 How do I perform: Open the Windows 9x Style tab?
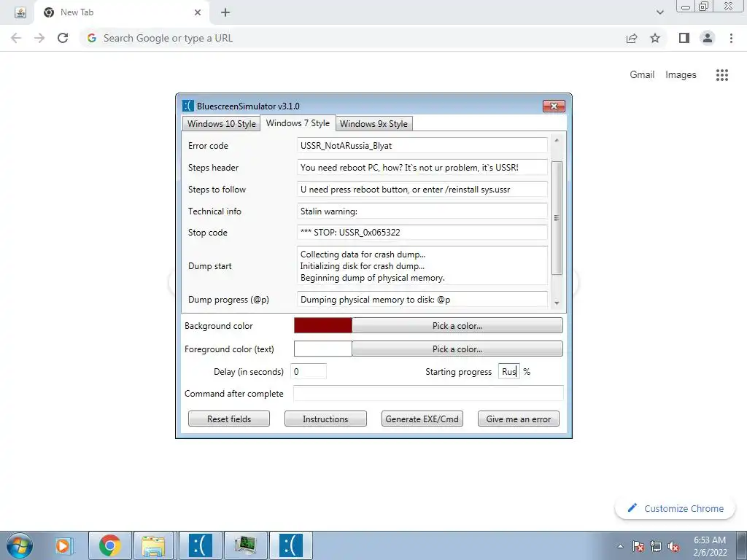click(x=373, y=124)
